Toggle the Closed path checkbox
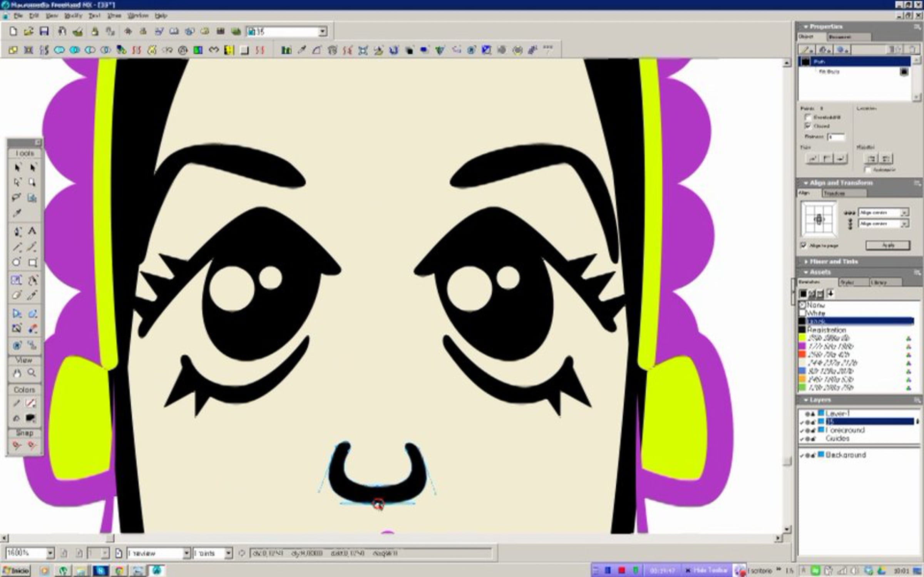 tap(808, 126)
